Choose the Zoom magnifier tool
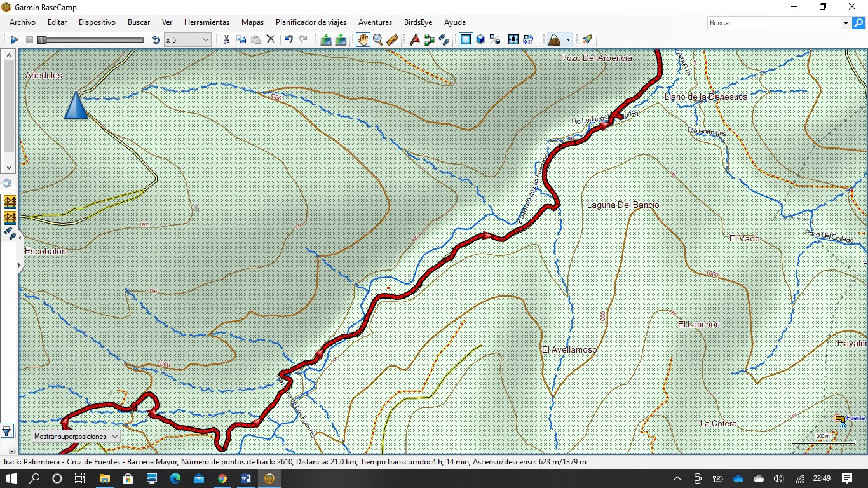The height and width of the screenshot is (488, 868). 377,39
